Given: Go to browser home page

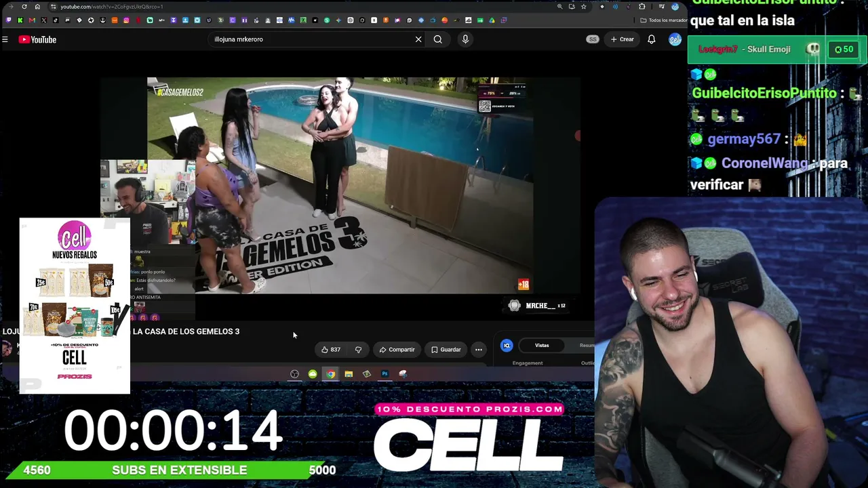Looking at the screenshot, I should (x=37, y=7).
